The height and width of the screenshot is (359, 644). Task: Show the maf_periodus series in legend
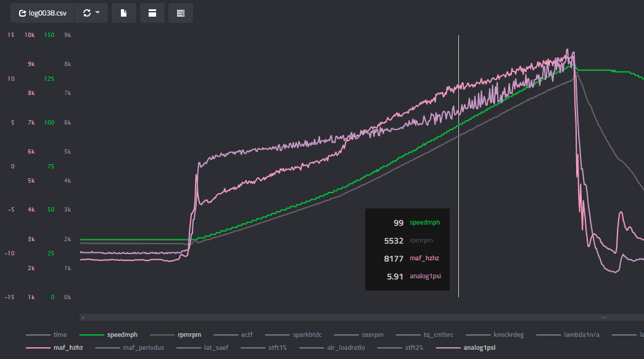[x=130, y=347]
